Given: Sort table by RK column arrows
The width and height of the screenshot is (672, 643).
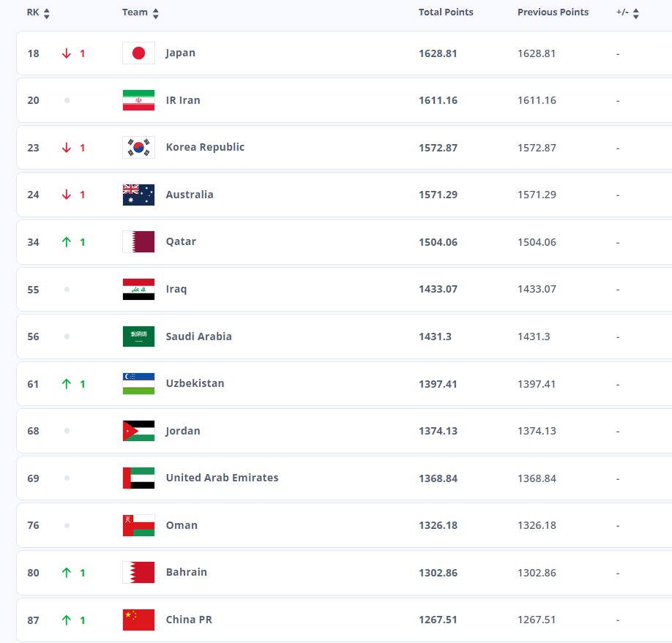Looking at the screenshot, I should (47, 13).
